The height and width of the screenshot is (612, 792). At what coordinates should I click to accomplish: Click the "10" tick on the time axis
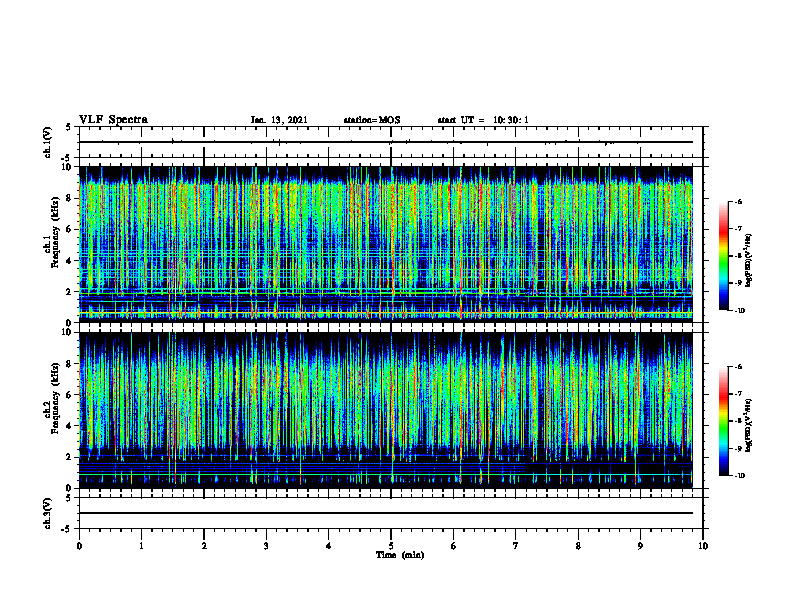click(703, 546)
